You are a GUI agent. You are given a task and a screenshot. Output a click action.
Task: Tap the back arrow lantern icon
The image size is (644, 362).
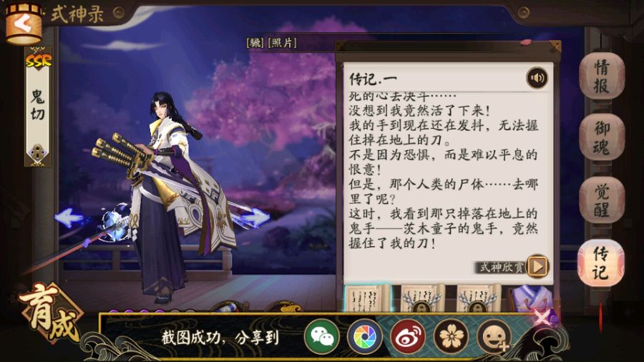pyautogui.click(x=24, y=23)
